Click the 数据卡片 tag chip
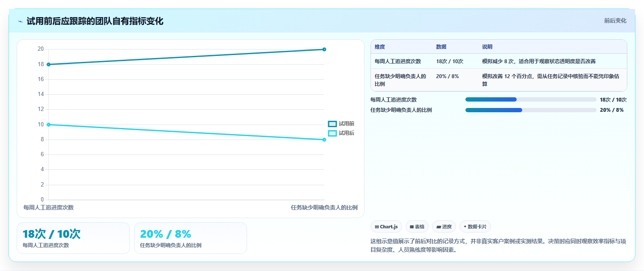The width and height of the screenshot is (644, 271). (x=475, y=227)
